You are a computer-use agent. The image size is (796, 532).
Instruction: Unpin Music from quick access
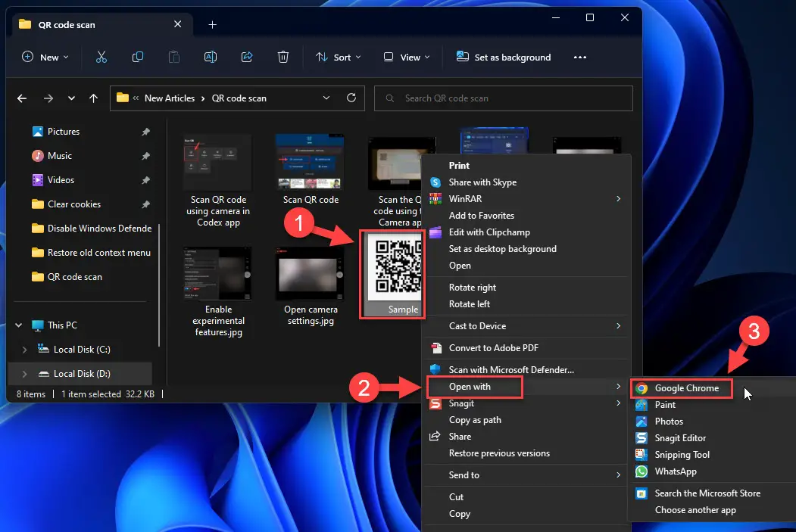click(145, 156)
